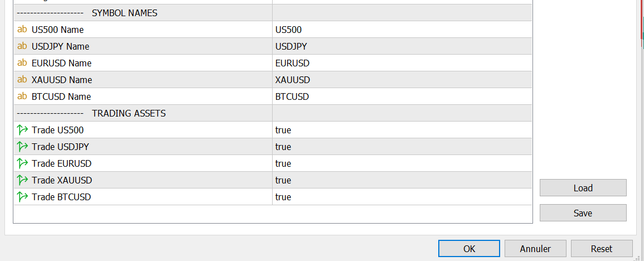Toggle the Trade XAUUSD true value
644x261 pixels.
402,181
